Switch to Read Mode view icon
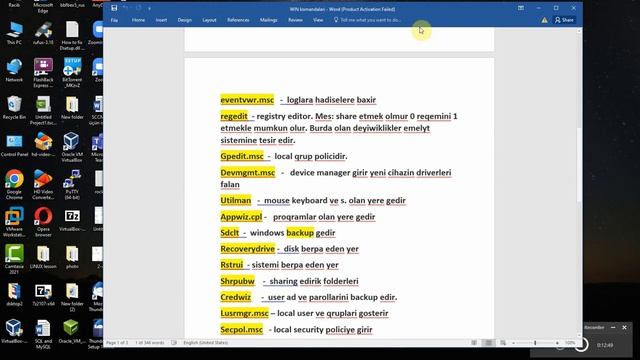This screenshot has height=360, width=640. pos(474,343)
